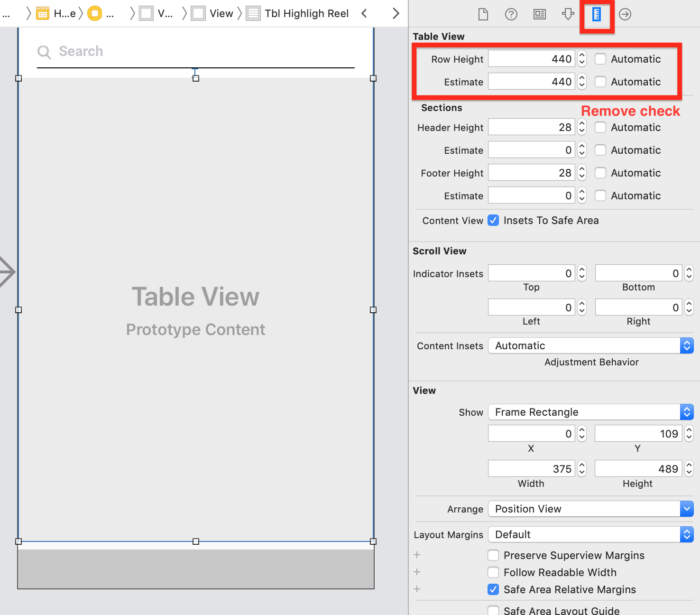Click stepper beside row Estimate 440
Image resolution: width=700 pixels, height=615 pixels.
(582, 82)
